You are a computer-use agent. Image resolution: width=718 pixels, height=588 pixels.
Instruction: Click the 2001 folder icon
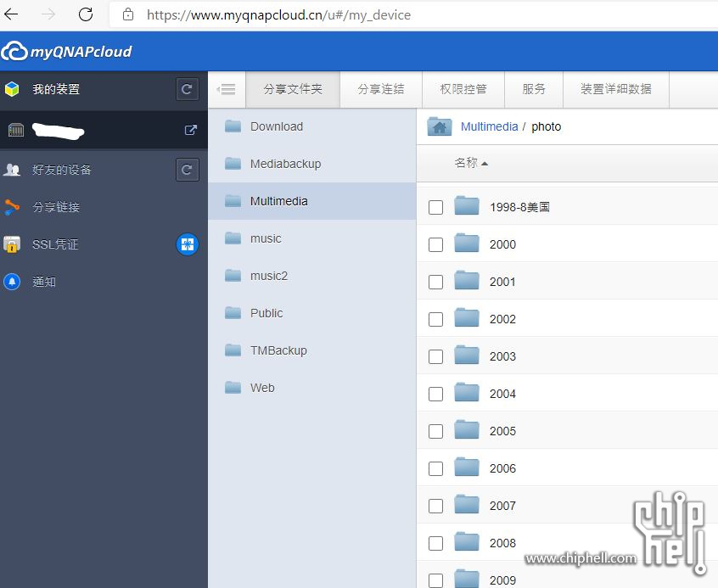click(467, 280)
